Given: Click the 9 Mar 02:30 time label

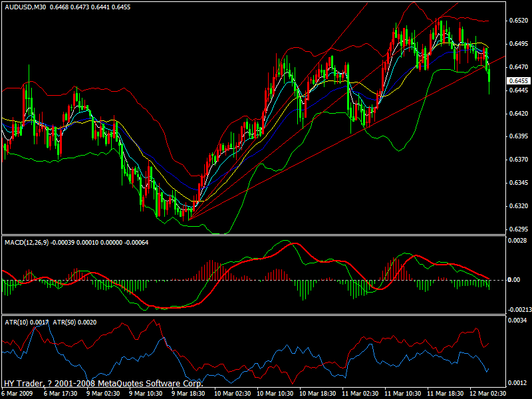Looking at the screenshot, I should point(103,394).
